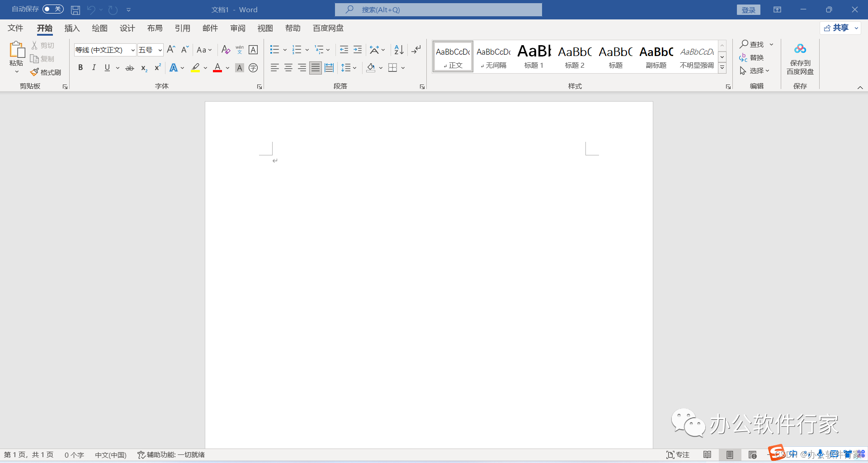Click the 中文(中国) language status

(x=111, y=455)
